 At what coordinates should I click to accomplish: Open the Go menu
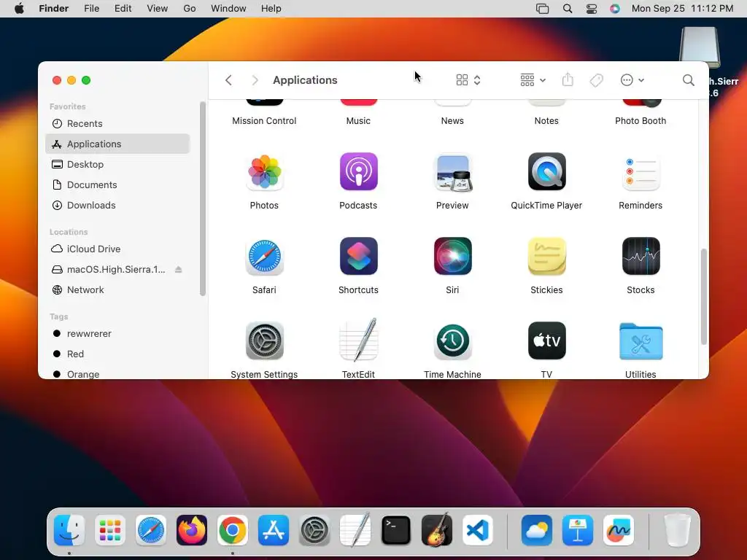click(190, 9)
